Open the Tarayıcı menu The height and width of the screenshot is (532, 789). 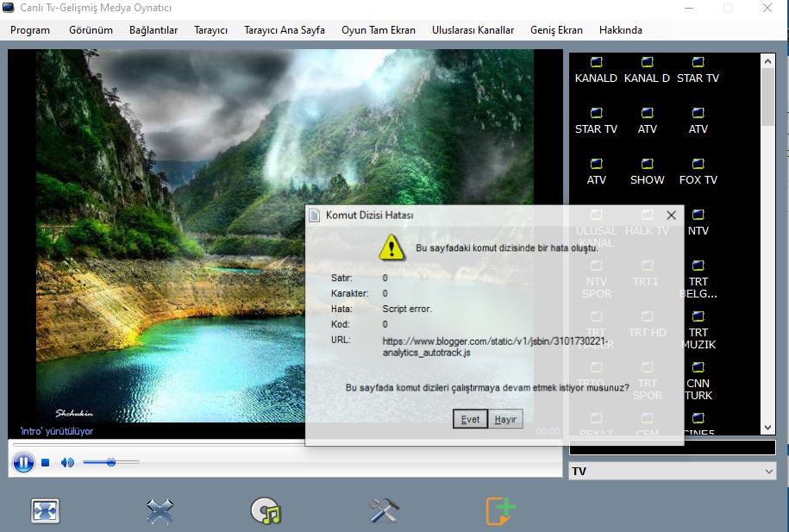click(x=211, y=30)
